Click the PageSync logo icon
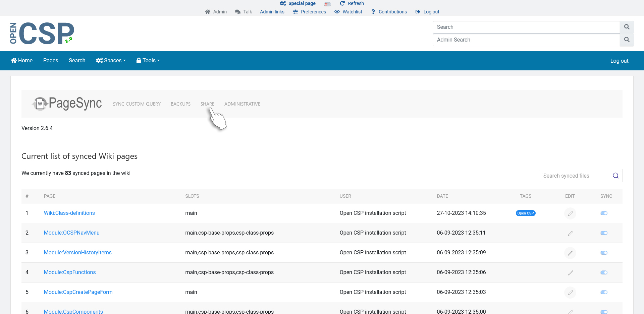Screen dimensions: 644x314 [x=40, y=104]
